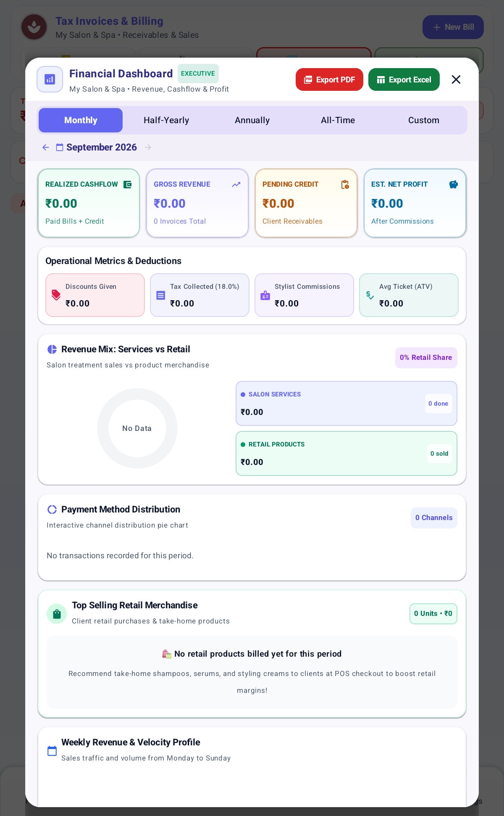The width and height of the screenshot is (504, 816).
Task: Click the 0 Units • ₹0 badge
Action: click(433, 614)
